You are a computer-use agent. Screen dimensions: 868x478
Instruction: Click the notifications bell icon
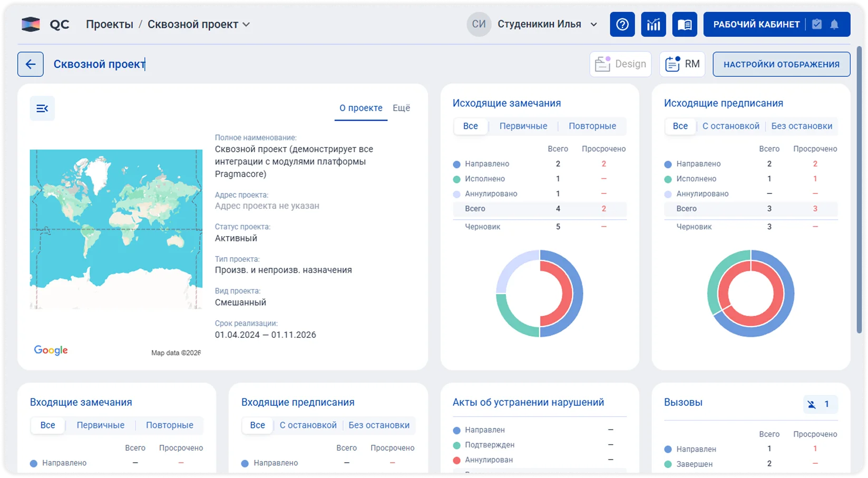pyautogui.click(x=834, y=24)
